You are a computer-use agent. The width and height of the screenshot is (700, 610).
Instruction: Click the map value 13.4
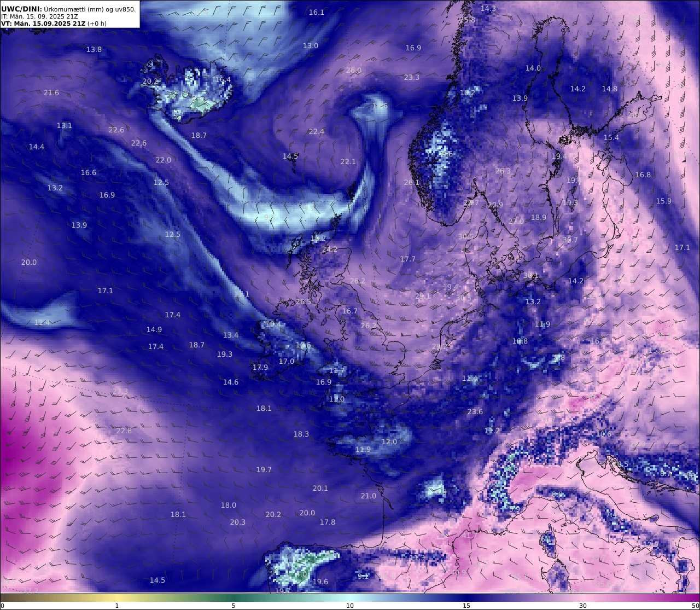coord(231,335)
